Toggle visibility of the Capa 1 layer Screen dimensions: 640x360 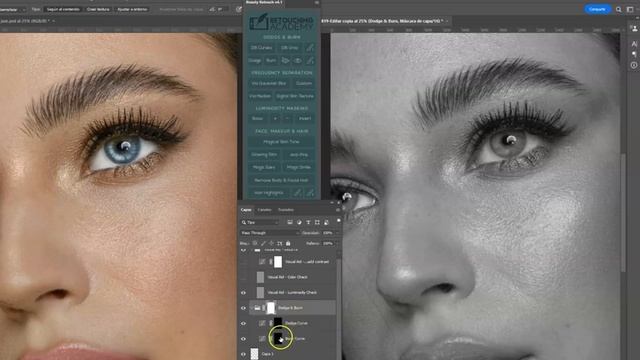point(243,354)
